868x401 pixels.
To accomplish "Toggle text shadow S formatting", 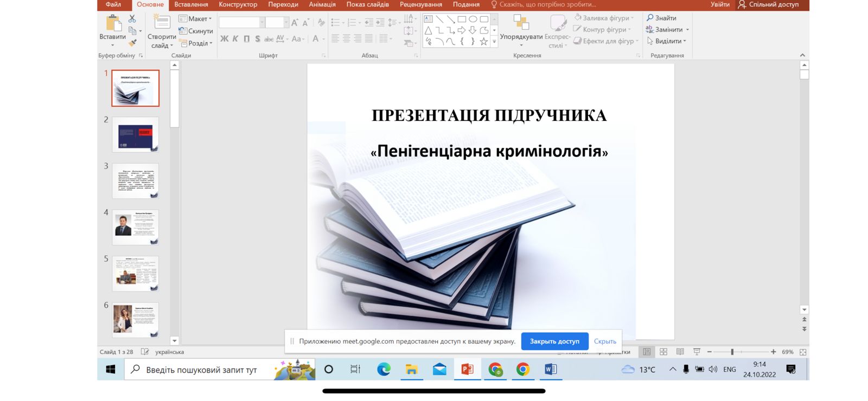I will click(258, 39).
